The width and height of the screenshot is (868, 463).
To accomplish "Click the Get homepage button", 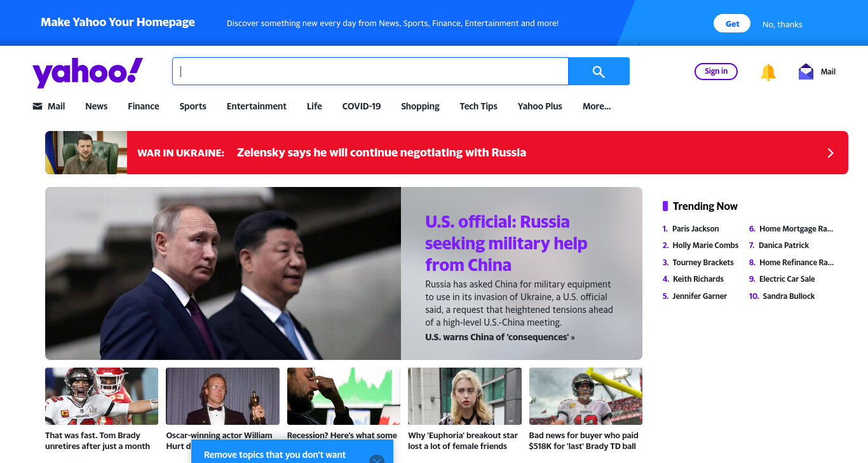I will click(732, 24).
